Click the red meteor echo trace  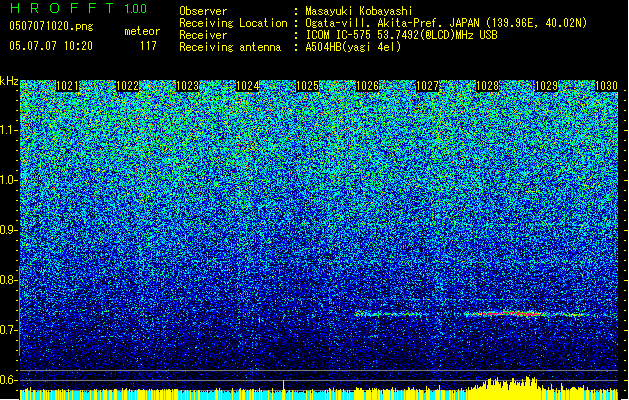509,313
